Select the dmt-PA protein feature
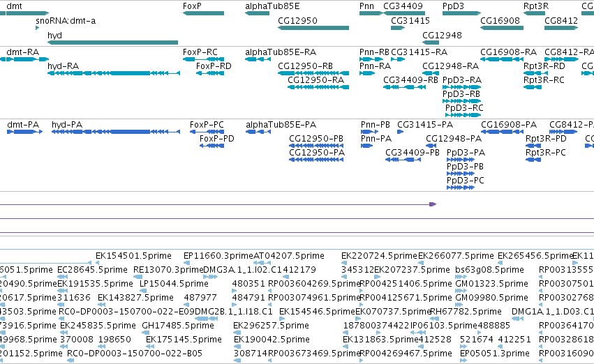 (x=24, y=132)
